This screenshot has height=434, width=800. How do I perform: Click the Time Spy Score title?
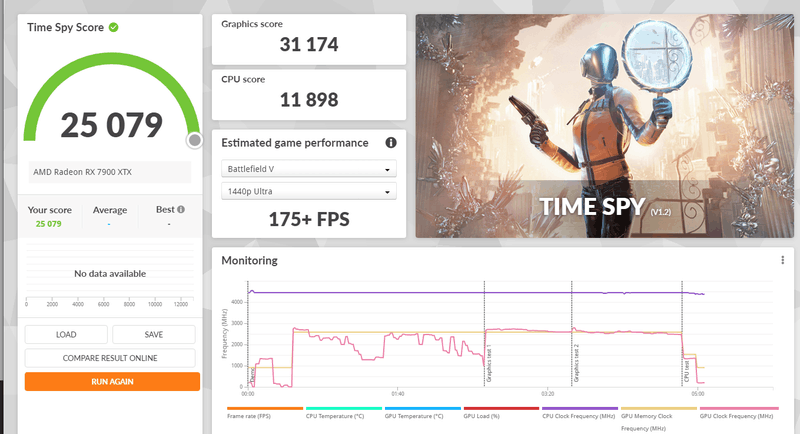click(x=65, y=28)
